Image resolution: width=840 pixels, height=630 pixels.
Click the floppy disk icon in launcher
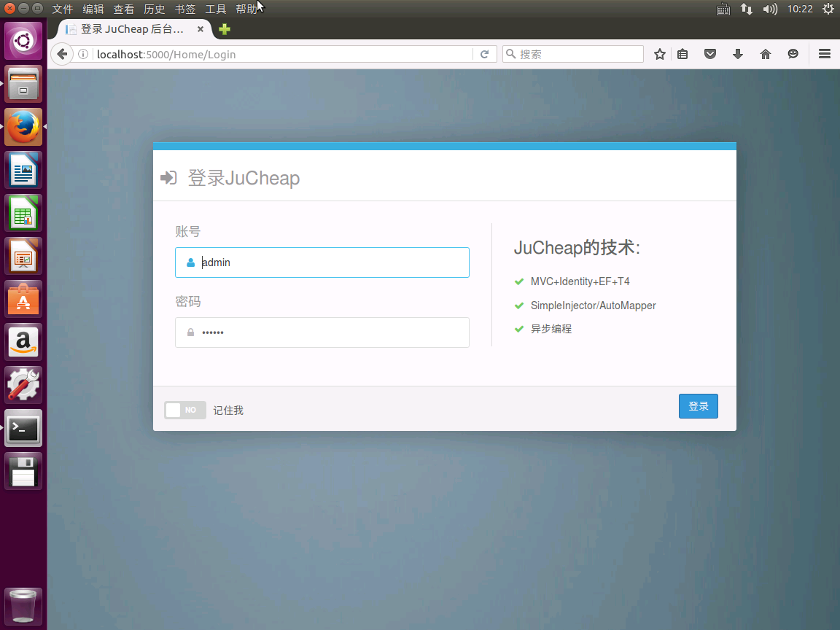click(x=23, y=471)
